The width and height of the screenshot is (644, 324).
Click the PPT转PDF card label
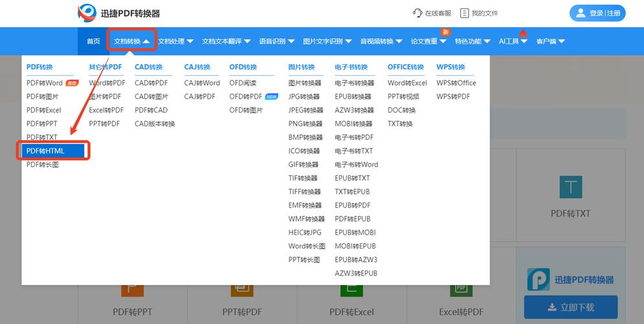(x=242, y=312)
